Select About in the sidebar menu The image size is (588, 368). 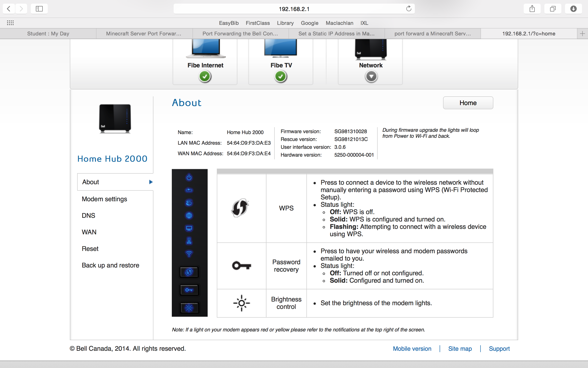pos(115,182)
